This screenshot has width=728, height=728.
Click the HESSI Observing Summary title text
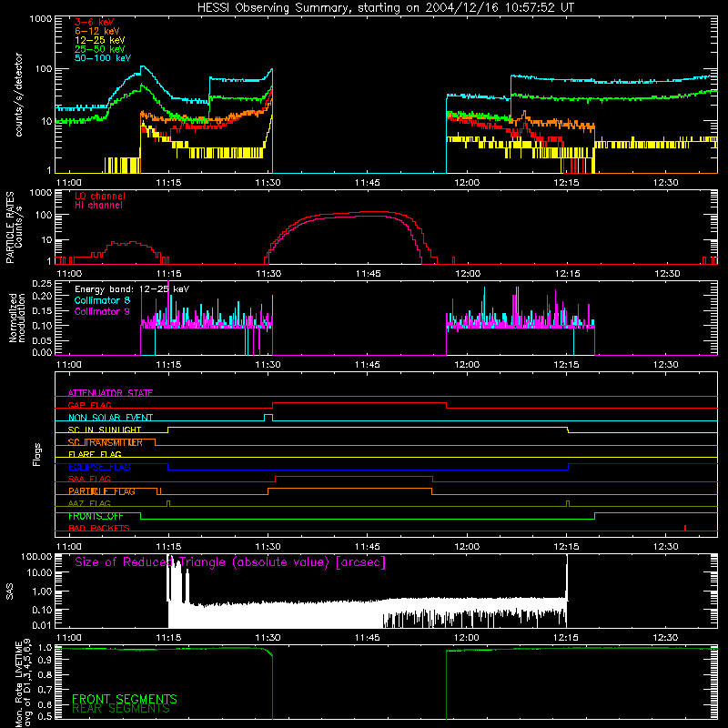(386, 8)
